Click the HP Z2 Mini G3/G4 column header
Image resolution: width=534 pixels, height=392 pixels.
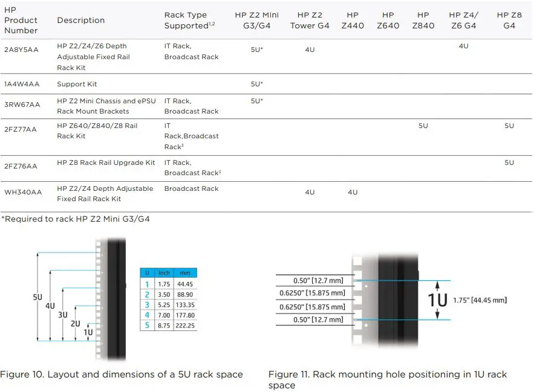[256, 19]
